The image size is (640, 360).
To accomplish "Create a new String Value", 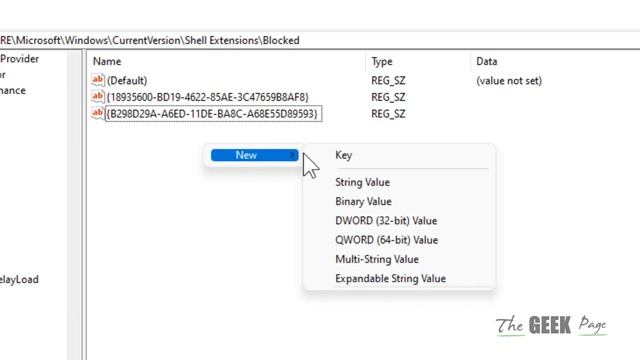I will click(x=362, y=182).
